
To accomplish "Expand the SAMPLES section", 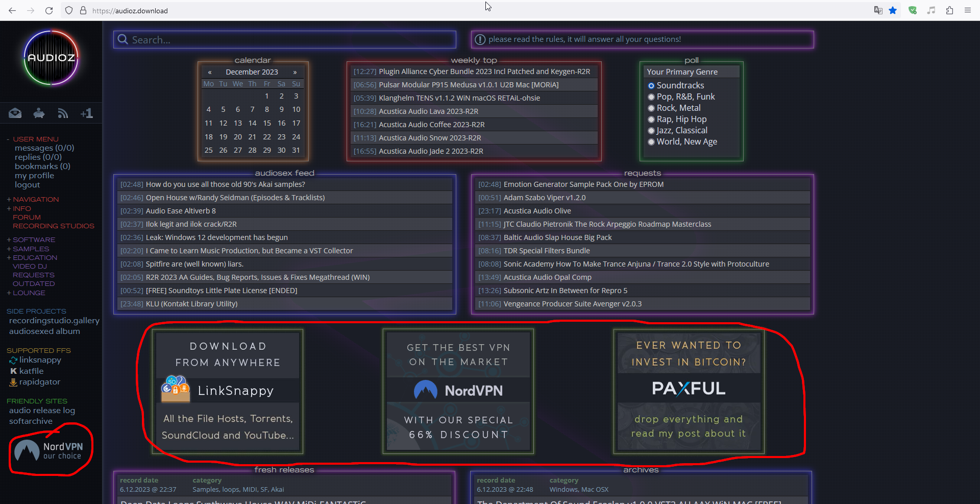I will (31, 249).
